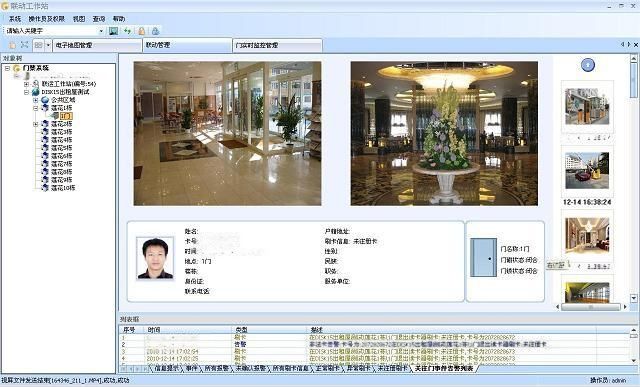The height and width of the screenshot is (387, 640).
Task: Click the snapshot timestamp 12-14 16:38:24
Action: tap(587, 202)
